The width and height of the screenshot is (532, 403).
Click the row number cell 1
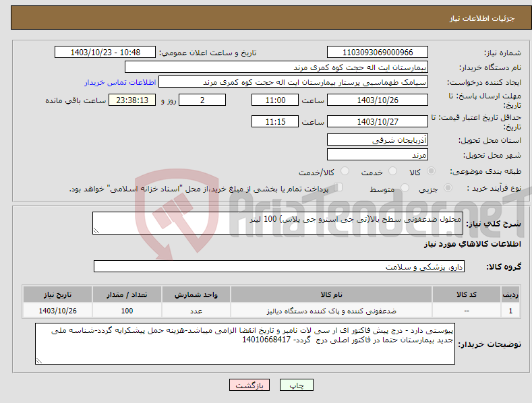510,311
